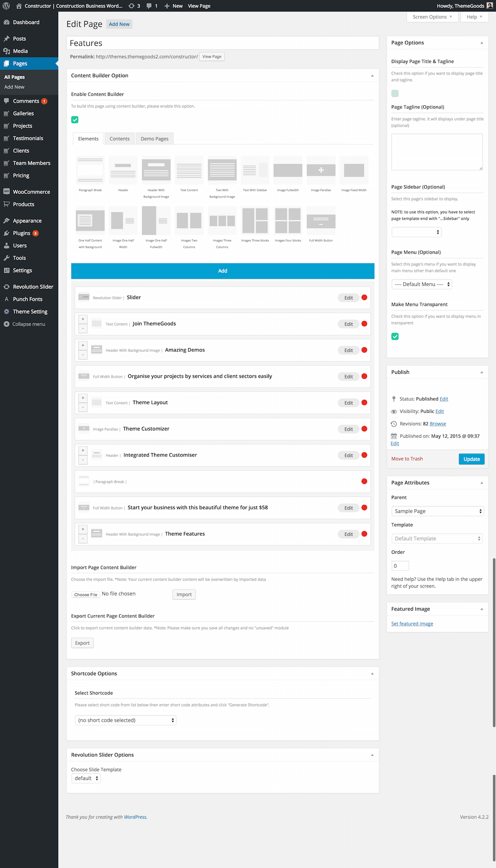The height and width of the screenshot is (868, 496).
Task: Select Header With Background Image element
Action: tap(156, 170)
